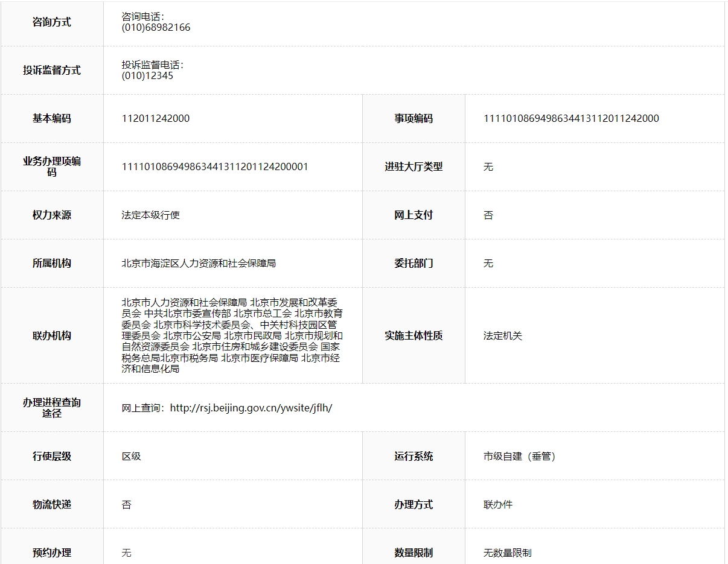The image size is (728, 564).
Task: Click the 所属机构 label
Action: click(x=52, y=264)
